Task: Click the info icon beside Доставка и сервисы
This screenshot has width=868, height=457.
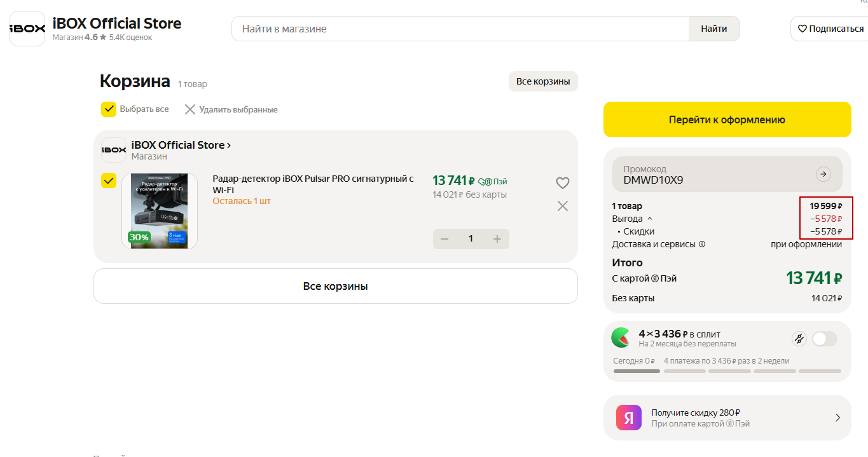Action: [x=702, y=244]
